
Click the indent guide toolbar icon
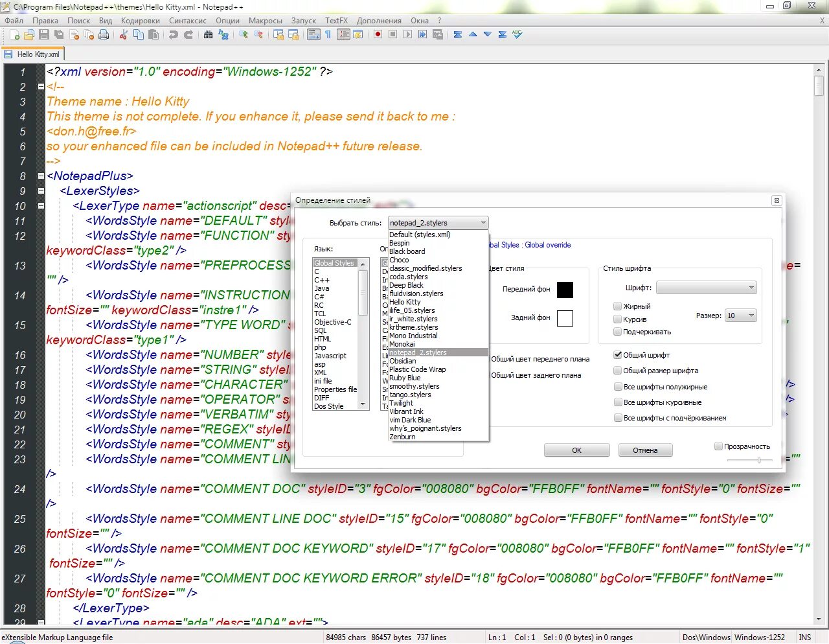(343, 34)
